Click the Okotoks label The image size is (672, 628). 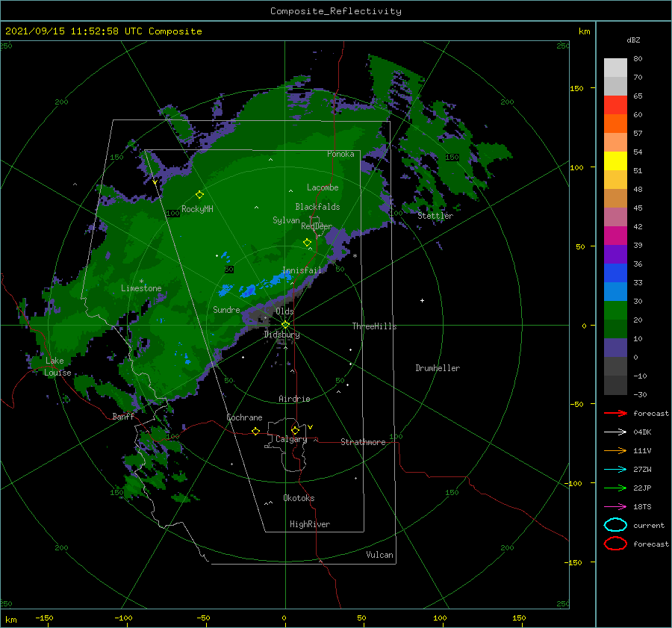pos(299,498)
